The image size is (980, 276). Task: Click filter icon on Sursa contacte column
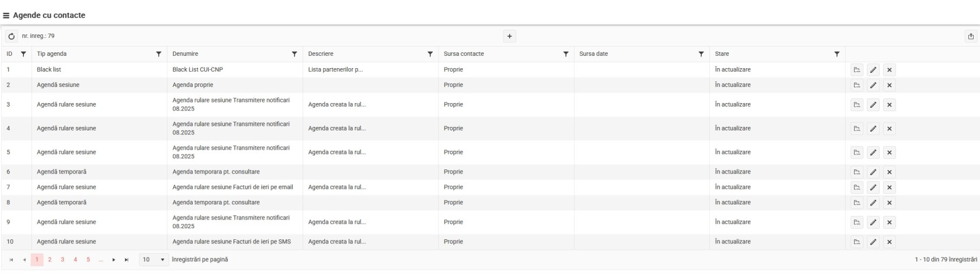click(565, 54)
